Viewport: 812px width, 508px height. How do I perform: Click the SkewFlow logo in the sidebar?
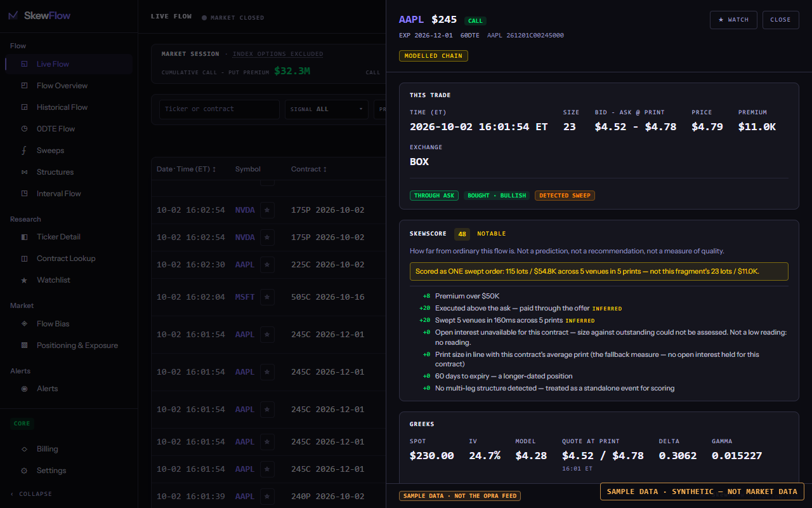click(39, 16)
